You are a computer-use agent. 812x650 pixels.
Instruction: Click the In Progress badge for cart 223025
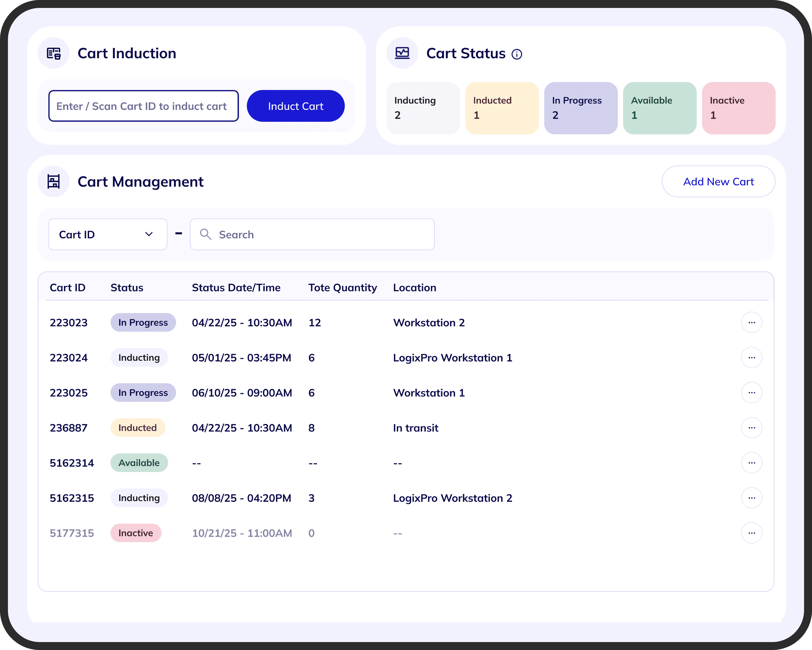tap(143, 393)
